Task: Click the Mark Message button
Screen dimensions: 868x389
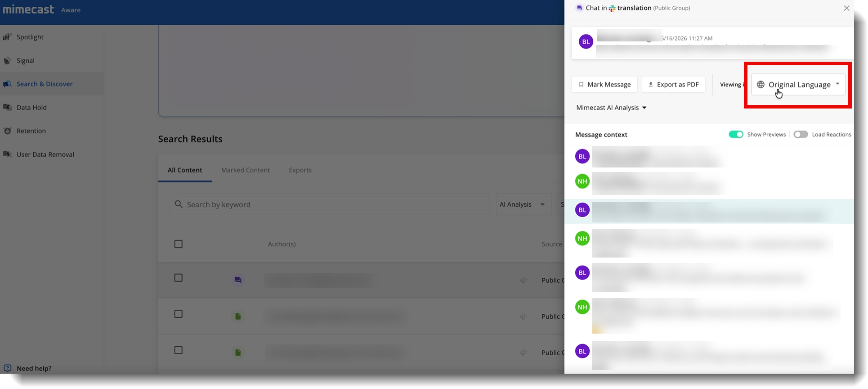Action: pyautogui.click(x=604, y=84)
